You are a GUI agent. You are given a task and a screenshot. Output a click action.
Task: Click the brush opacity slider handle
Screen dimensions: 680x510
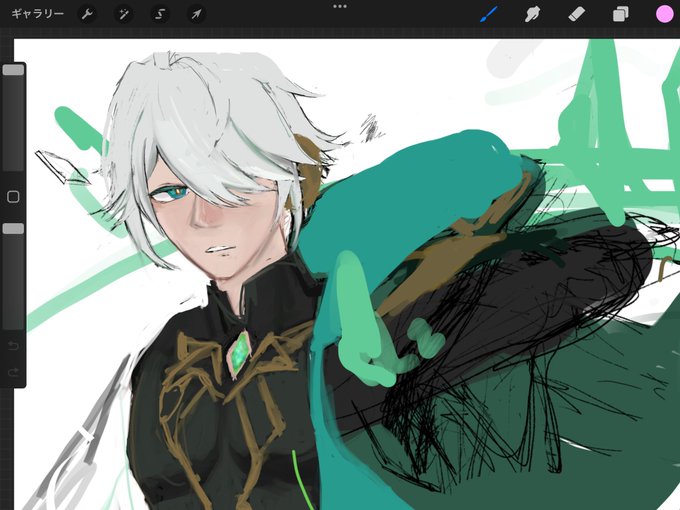pos(13,229)
